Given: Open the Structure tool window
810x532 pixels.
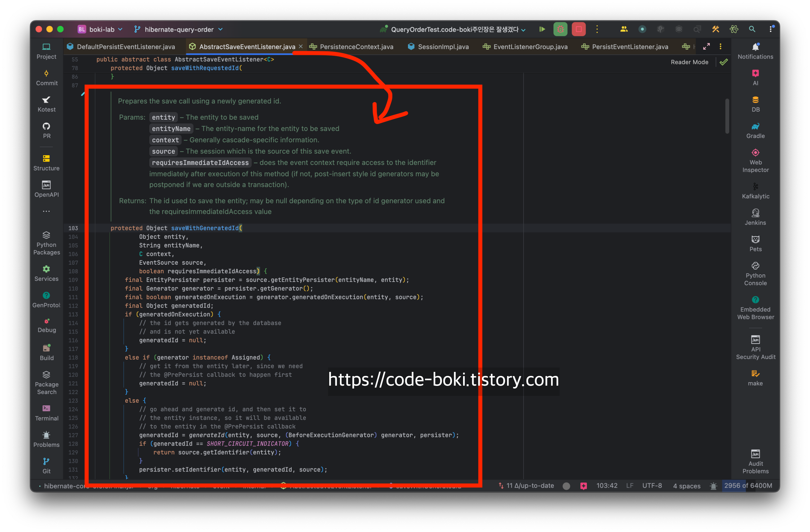Looking at the screenshot, I should [47, 163].
